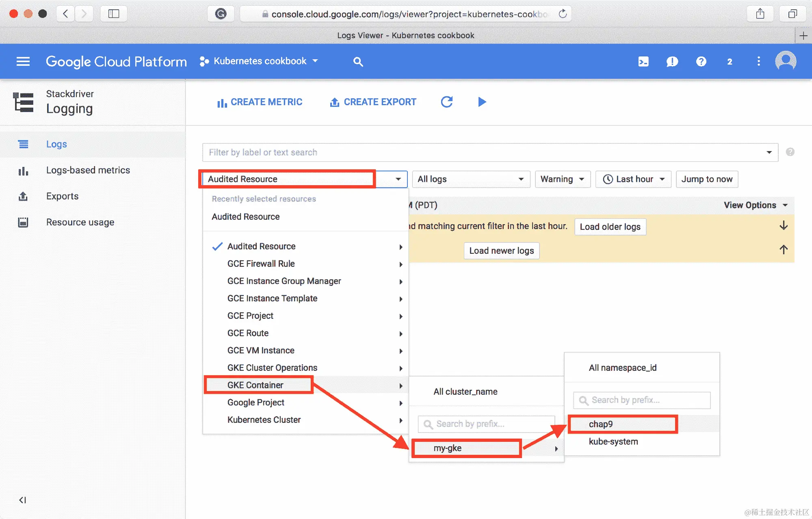The width and height of the screenshot is (812, 519).
Task: Open the Warning severity dropdown
Action: coord(562,179)
